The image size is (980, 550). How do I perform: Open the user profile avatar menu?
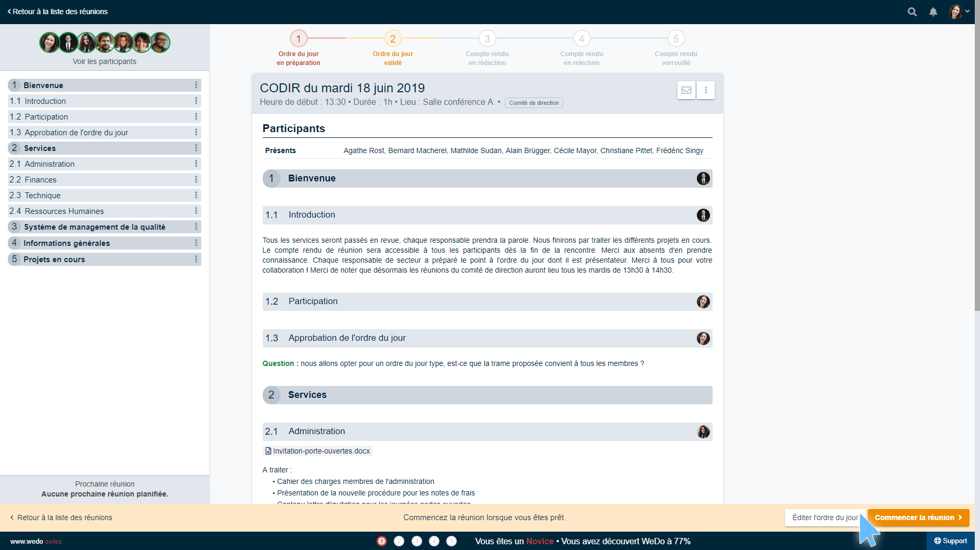point(960,12)
